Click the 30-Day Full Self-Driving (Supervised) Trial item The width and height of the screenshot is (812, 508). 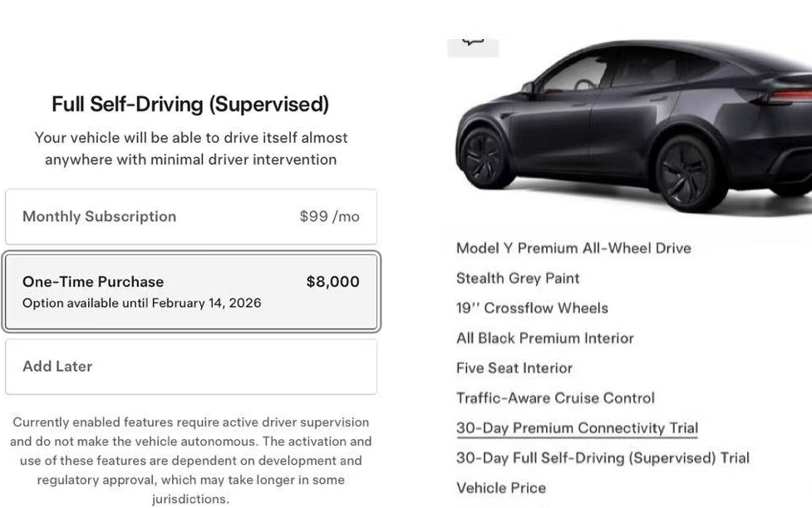click(603, 458)
